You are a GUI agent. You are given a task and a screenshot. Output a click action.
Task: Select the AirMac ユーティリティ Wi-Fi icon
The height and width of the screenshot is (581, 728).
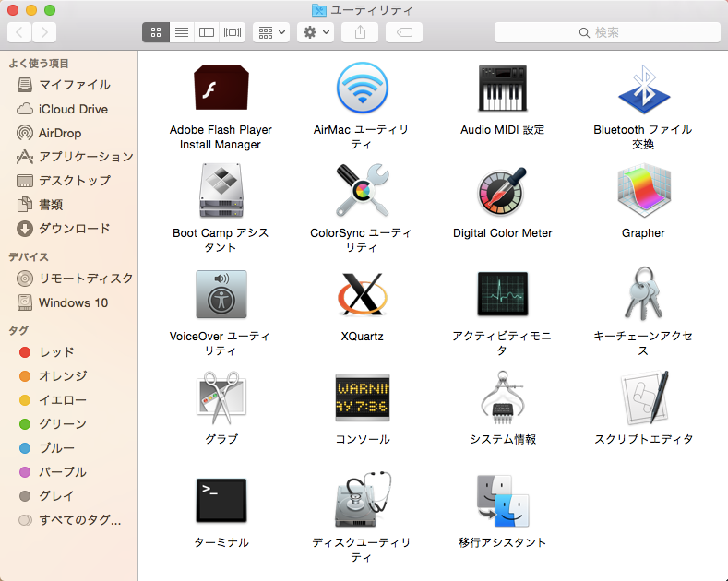coord(362,88)
